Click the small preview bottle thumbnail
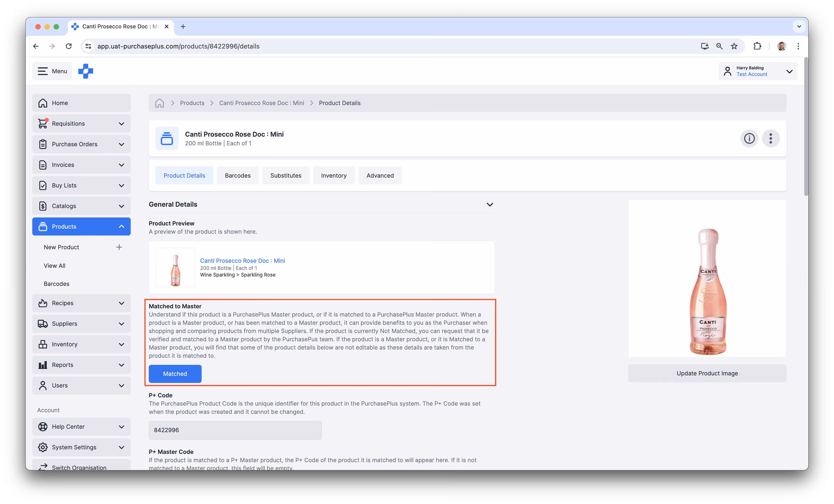Viewport: 834px width, 504px height. [175, 268]
